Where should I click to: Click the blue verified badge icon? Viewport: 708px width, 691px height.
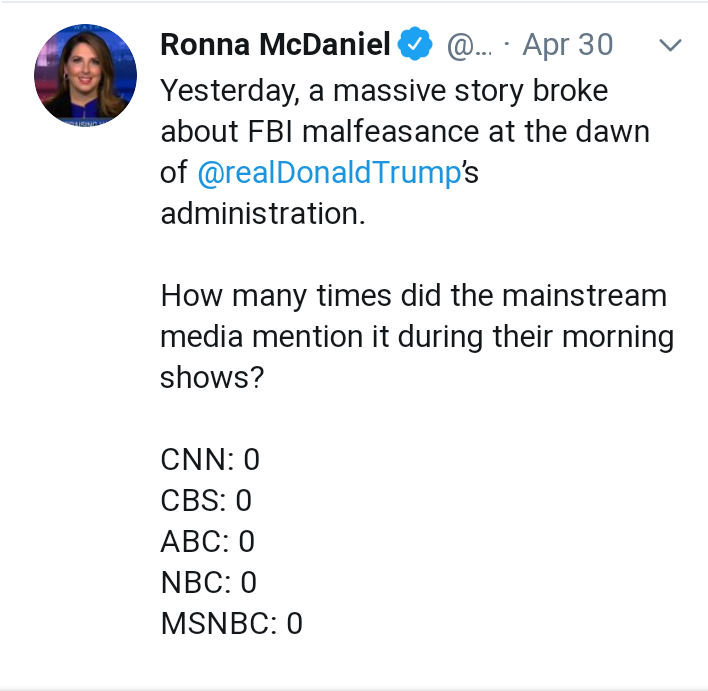point(415,46)
